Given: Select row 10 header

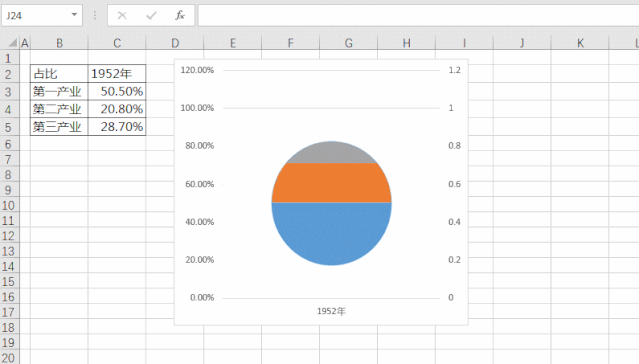Looking at the screenshot, I should (x=9, y=205).
